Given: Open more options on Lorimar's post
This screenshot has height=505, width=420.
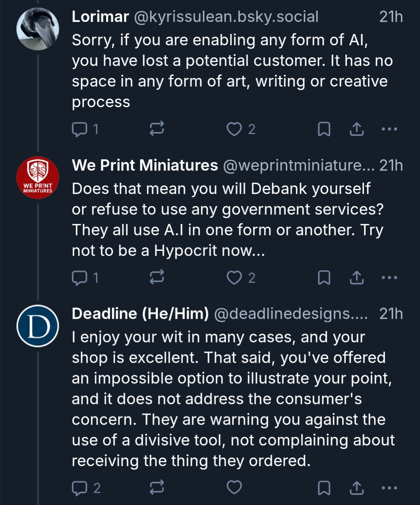Looking at the screenshot, I should [389, 129].
